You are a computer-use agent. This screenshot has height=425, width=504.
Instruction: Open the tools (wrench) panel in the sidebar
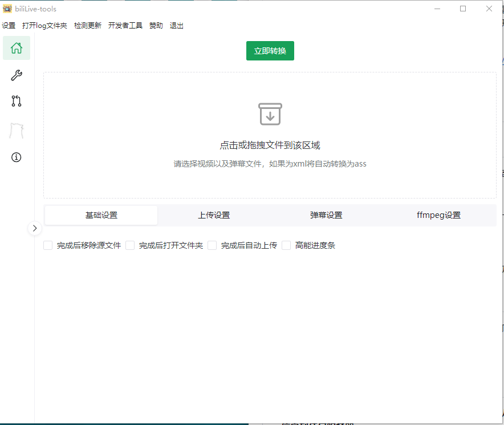(16, 75)
